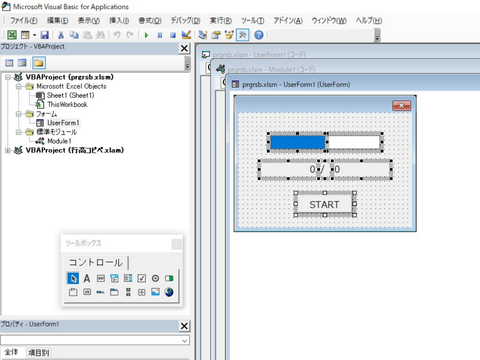Click the START button on the form
The image size is (480, 360).
click(x=324, y=204)
